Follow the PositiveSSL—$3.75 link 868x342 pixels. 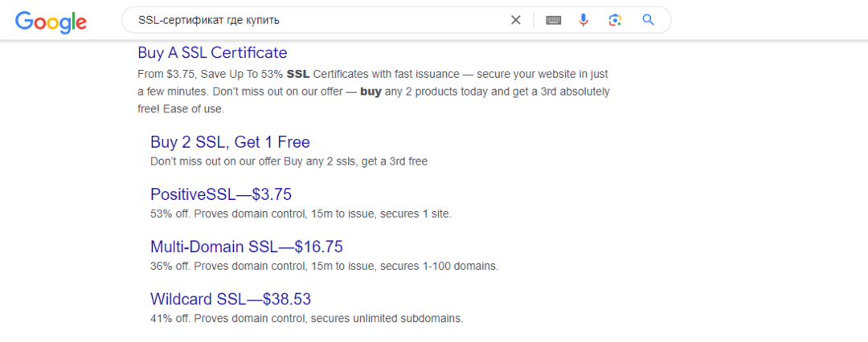point(220,194)
